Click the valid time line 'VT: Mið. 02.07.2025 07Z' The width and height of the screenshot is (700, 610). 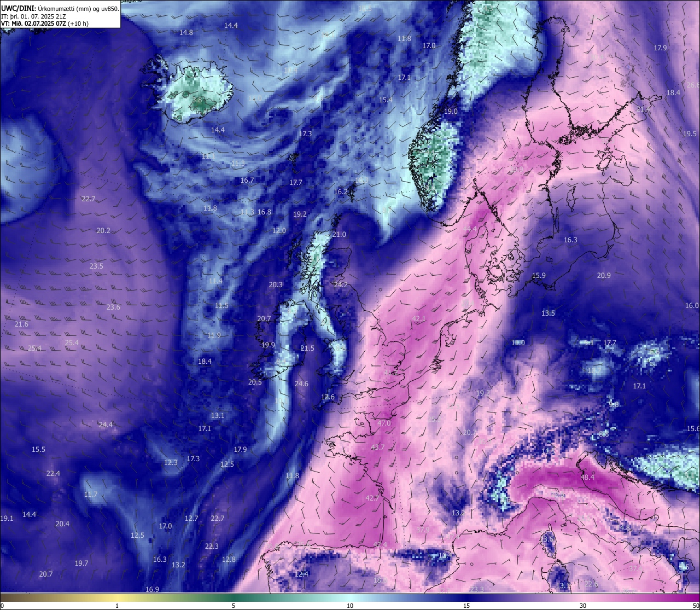(33, 24)
